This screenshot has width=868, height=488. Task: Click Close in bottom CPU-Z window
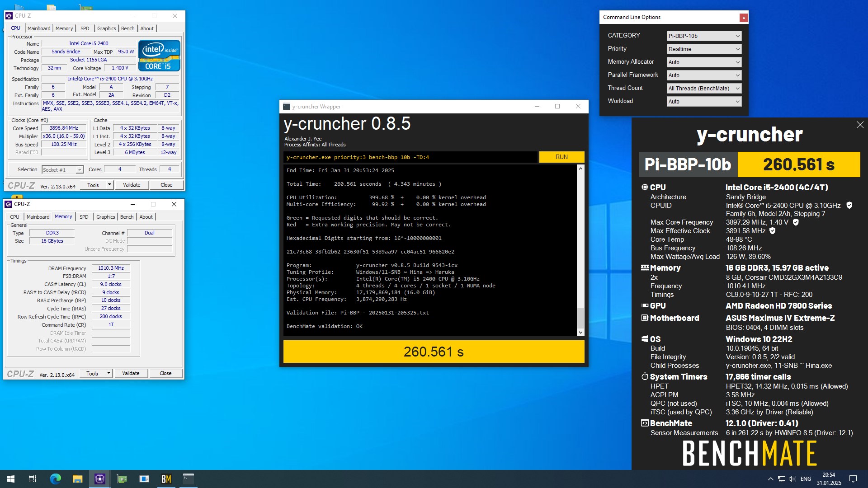click(x=165, y=373)
